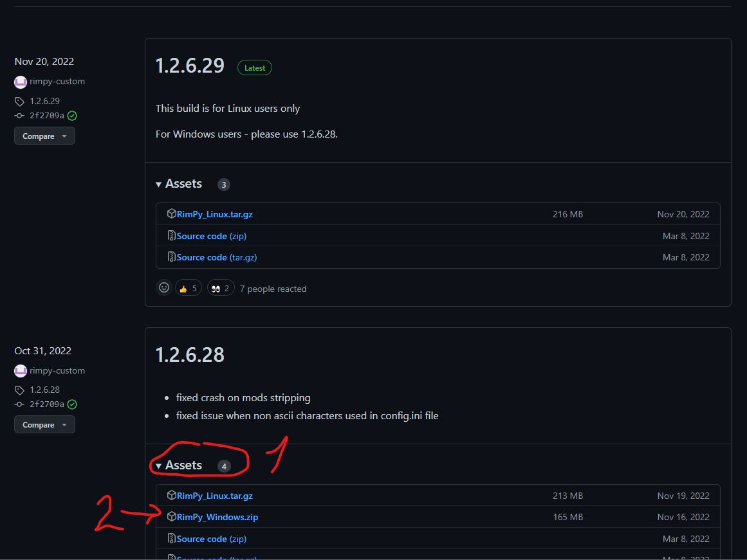Click green verified checkmark under tag 1.2.6.28
Viewport: 747px width, 560px height.
[x=72, y=404]
